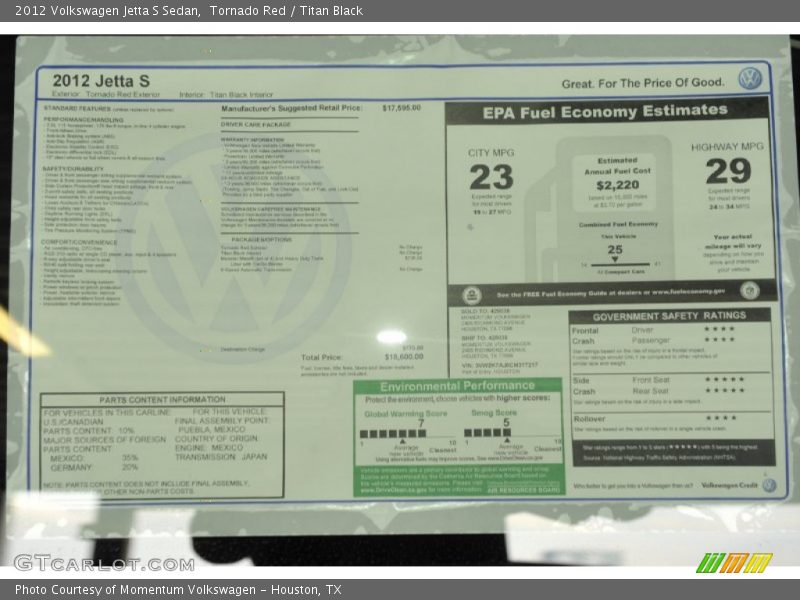This screenshot has height=600, width=800.
Task: Click the Volkswagen Credit logo
Action: [x=768, y=485]
